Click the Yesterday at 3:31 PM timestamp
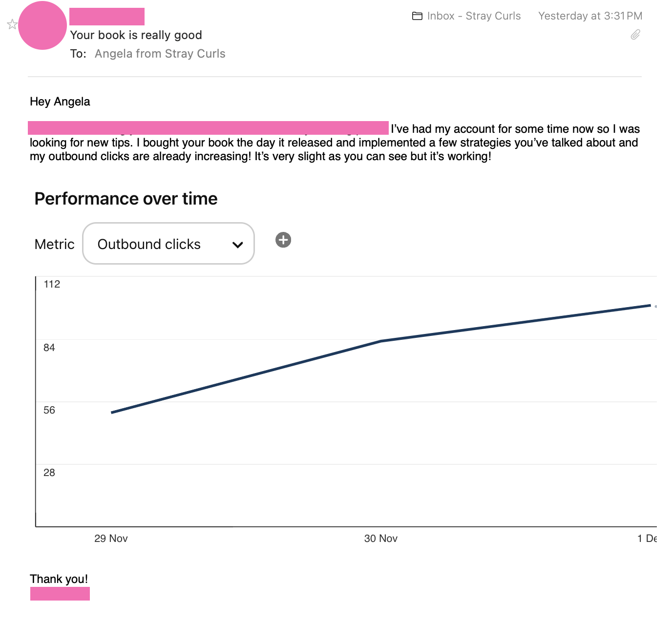Image resolution: width=672 pixels, height=623 pixels. 590,16
